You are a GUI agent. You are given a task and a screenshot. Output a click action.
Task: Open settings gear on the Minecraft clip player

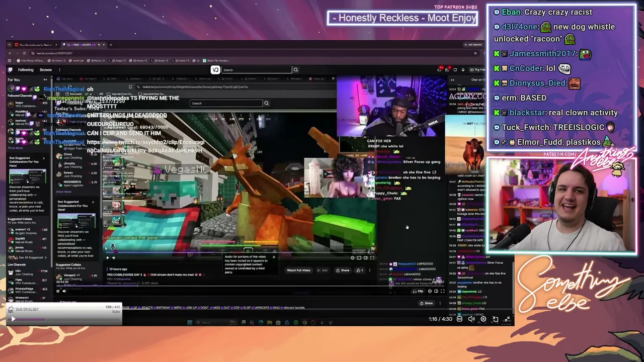pyautogui.click(x=353, y=258)
